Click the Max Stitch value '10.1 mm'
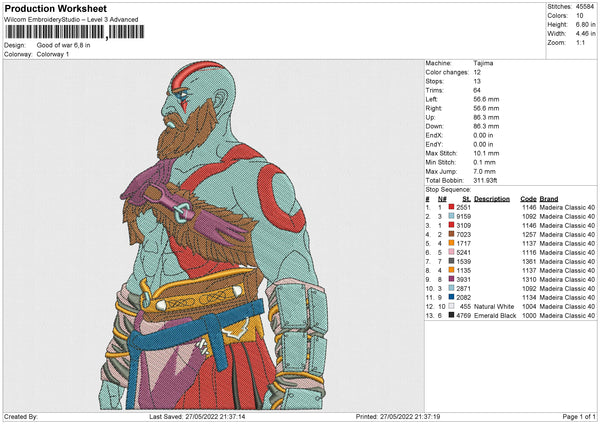 point(486,153)
